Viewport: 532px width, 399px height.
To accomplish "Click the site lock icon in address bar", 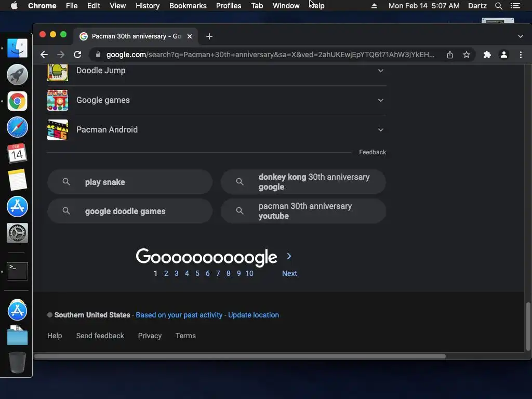I will click(x=98, y=55).
